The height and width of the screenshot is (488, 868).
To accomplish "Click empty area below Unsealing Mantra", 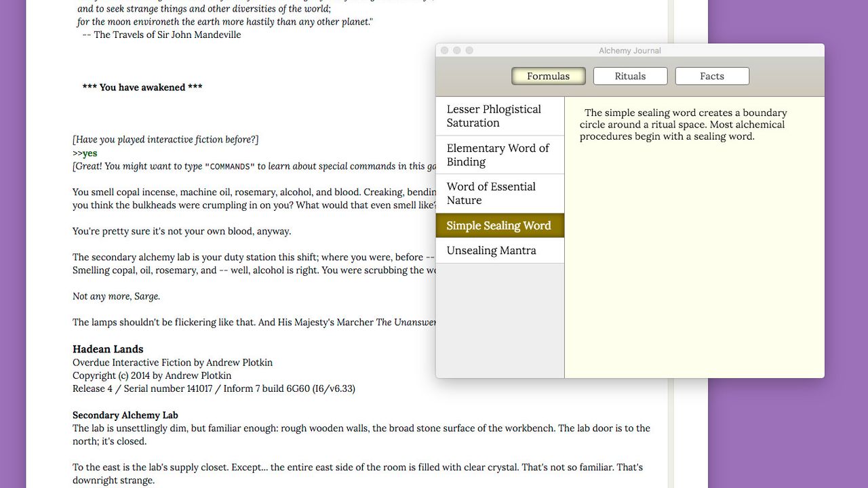I will point(500,319).
